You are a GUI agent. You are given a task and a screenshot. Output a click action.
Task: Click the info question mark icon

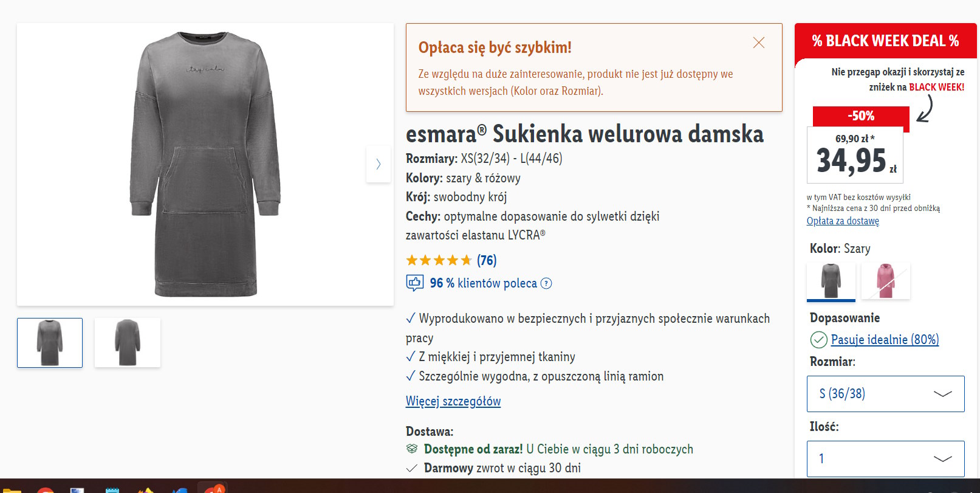tap(546, 283)
